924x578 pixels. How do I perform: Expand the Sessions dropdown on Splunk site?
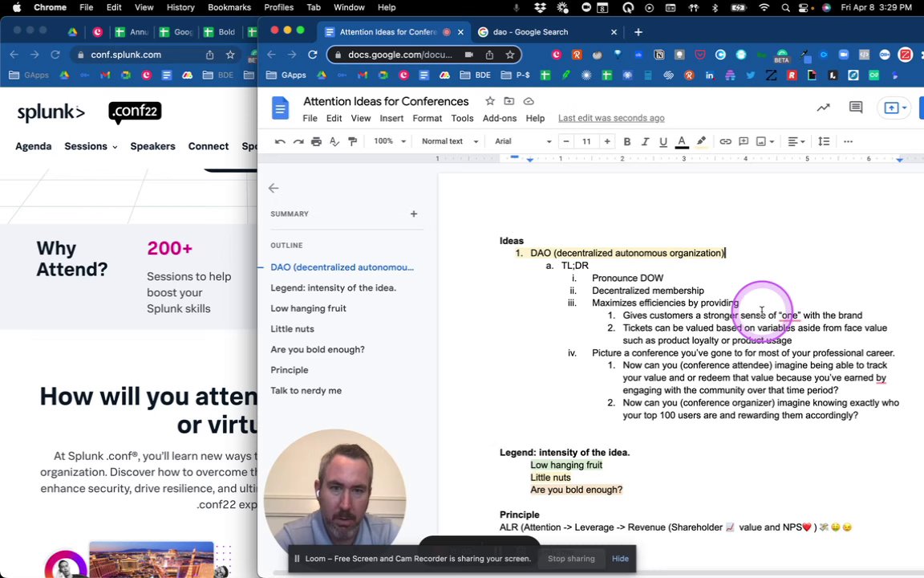[x=91, y=146]
